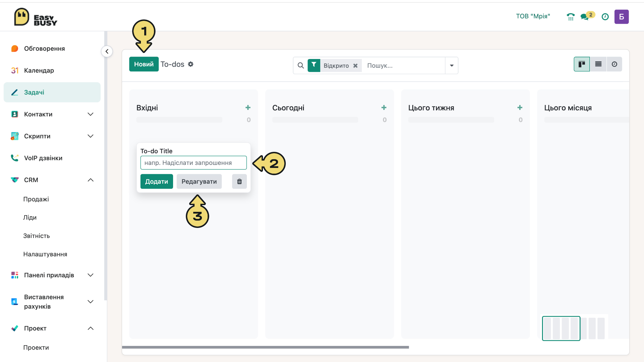The height and width of the screenshot is (362, 644).
Task: Switch to list view
Action: (598, 64)
